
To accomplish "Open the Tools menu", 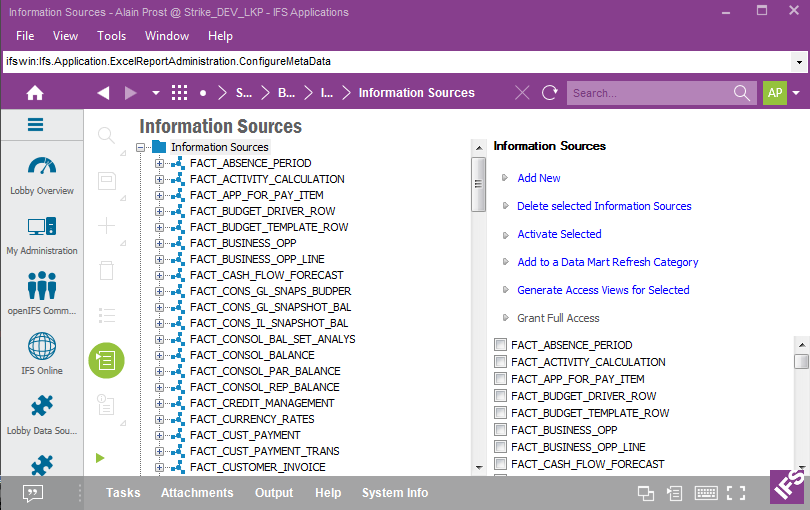I will 111,36.
